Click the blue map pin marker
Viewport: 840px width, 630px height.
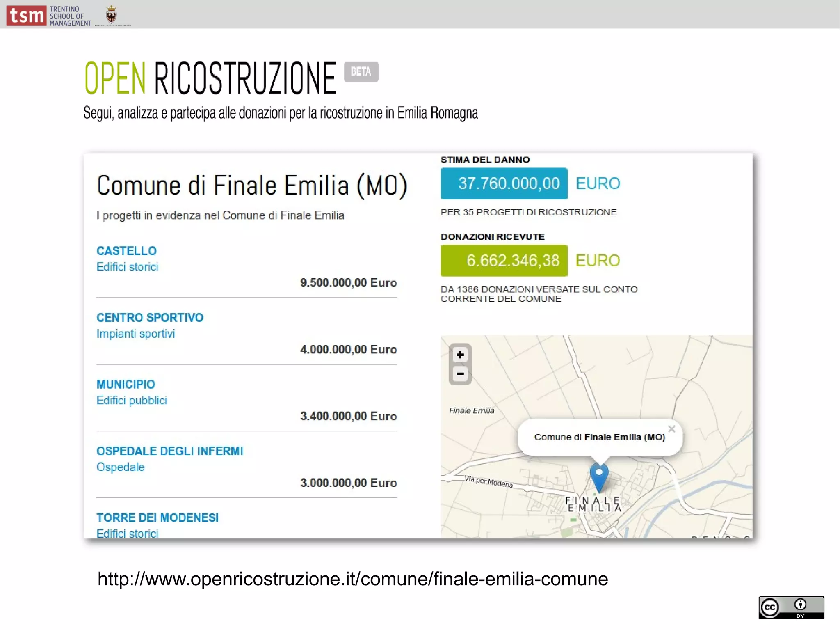(599, 477)
